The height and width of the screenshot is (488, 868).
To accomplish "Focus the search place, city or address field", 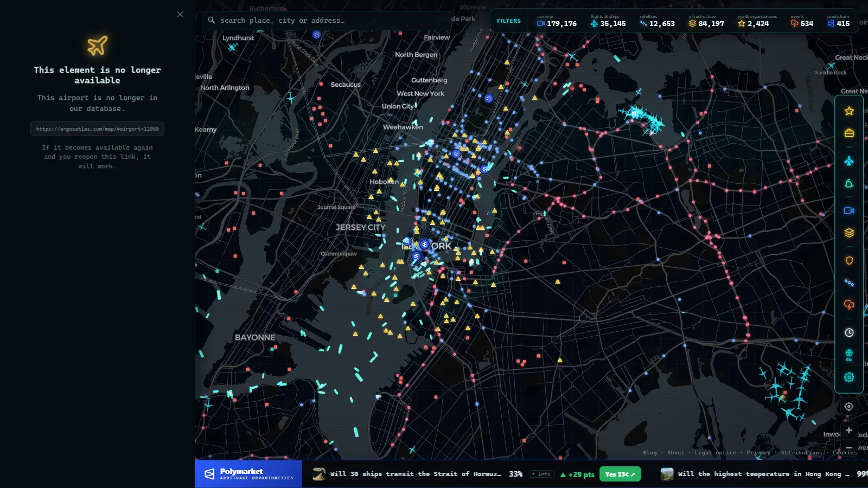I will click(x=327, y=21).
